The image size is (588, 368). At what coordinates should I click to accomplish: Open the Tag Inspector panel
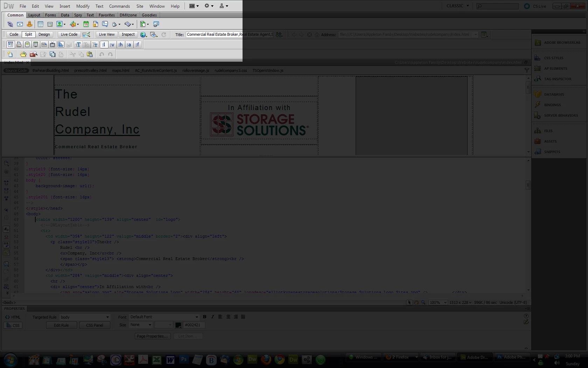point(558,79)
